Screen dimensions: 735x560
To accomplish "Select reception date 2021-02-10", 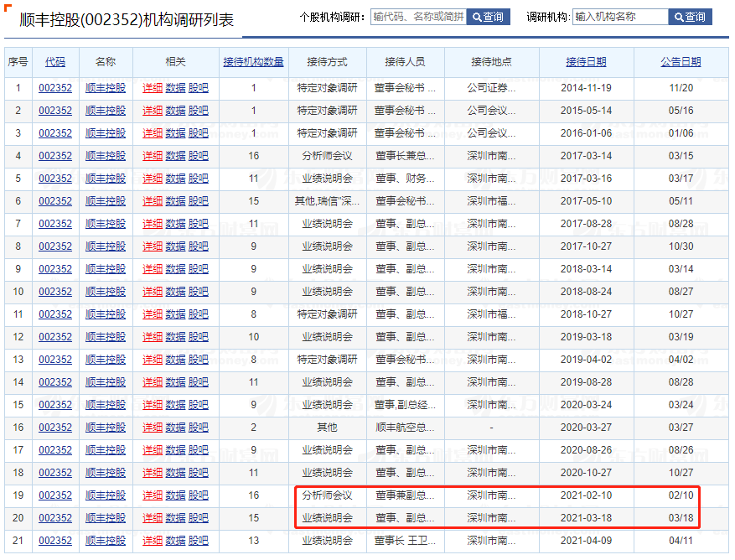I will pyautogui.click(x=587, y=495).
